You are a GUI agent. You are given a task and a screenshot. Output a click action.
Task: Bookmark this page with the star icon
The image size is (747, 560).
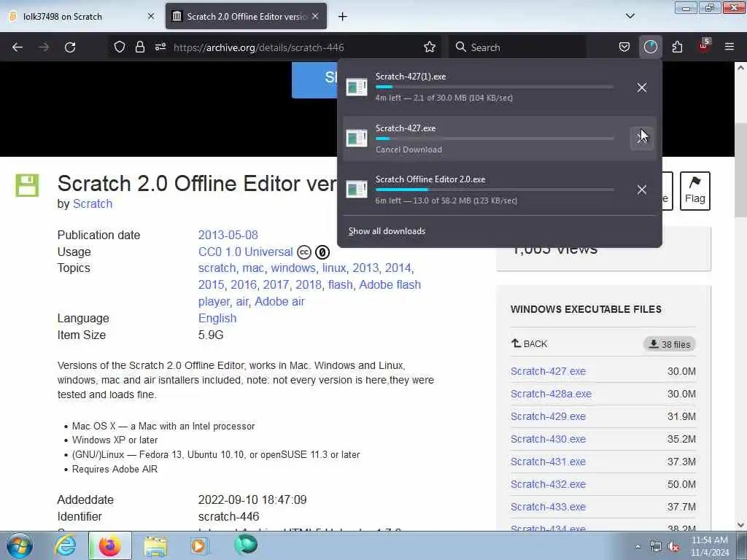430,47
